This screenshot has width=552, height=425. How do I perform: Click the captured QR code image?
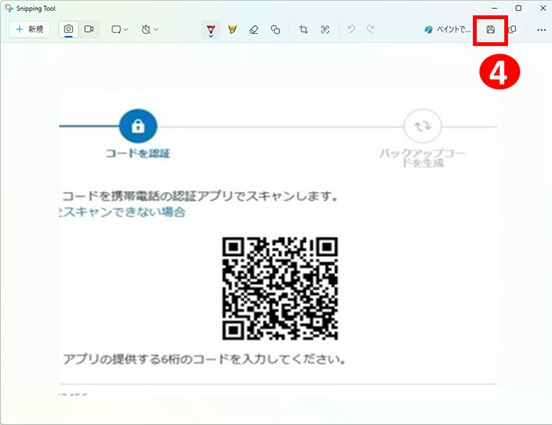pyautogui.click(x=280, y=288)
